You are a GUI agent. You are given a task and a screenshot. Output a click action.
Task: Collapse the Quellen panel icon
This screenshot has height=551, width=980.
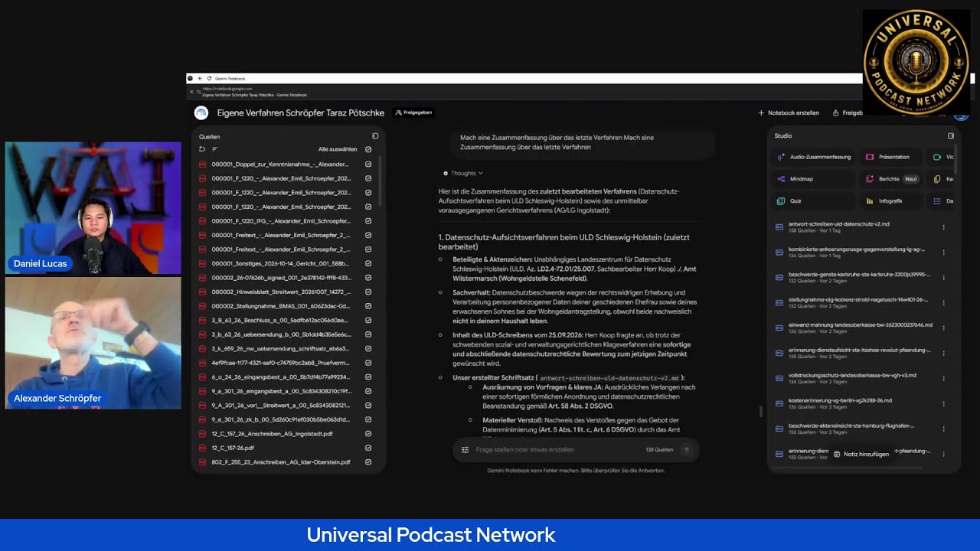coord(375,136)
